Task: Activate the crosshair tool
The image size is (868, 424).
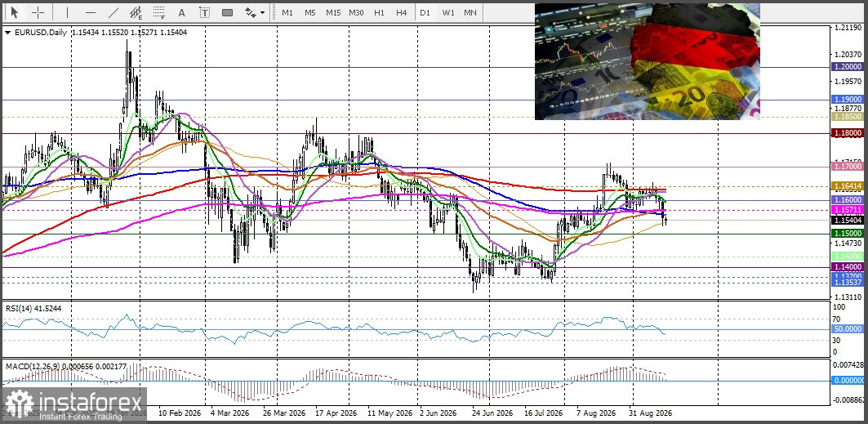Action: pos(38,12)
